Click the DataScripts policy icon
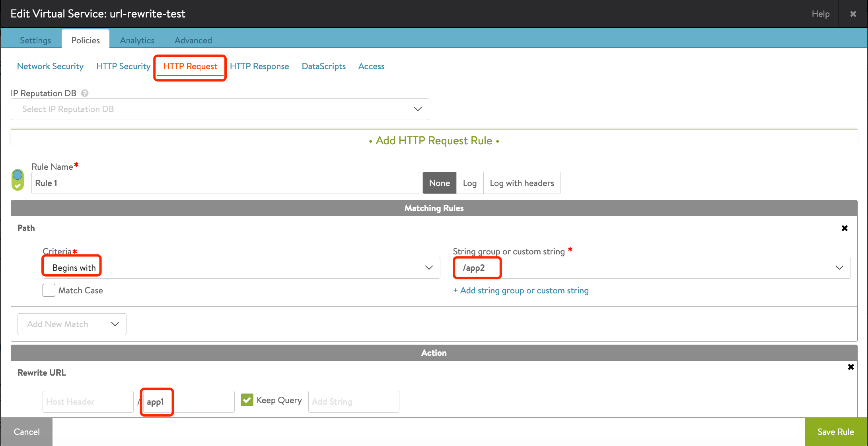This screenshot has width=868, height=446. tap(323, 66)
